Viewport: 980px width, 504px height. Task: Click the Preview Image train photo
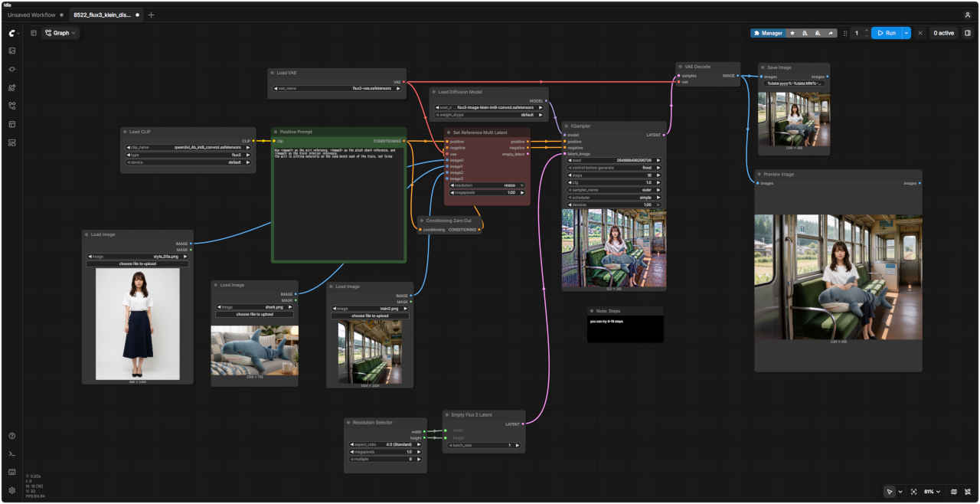pos(838,277)
